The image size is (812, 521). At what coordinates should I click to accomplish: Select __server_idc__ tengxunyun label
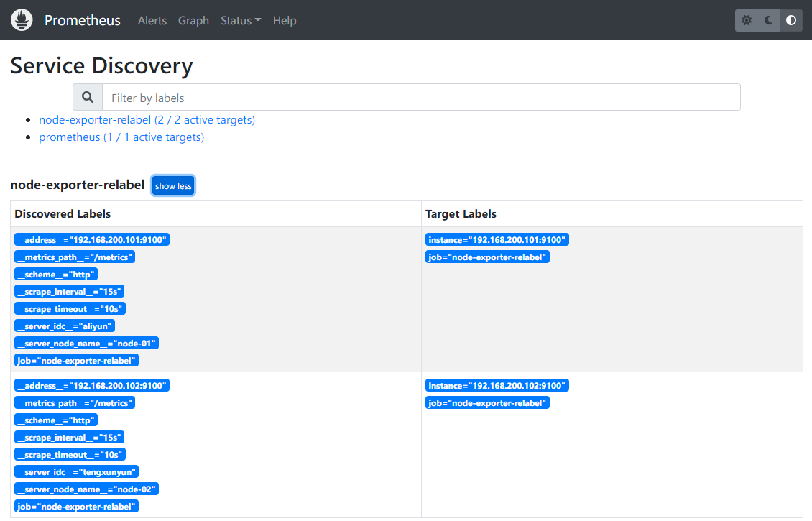(x=77, y=472)
